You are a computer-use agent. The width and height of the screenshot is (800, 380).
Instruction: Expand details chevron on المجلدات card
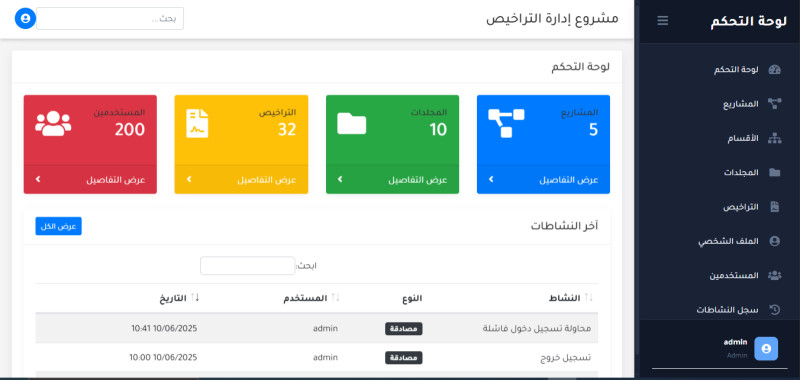[340, 179]
